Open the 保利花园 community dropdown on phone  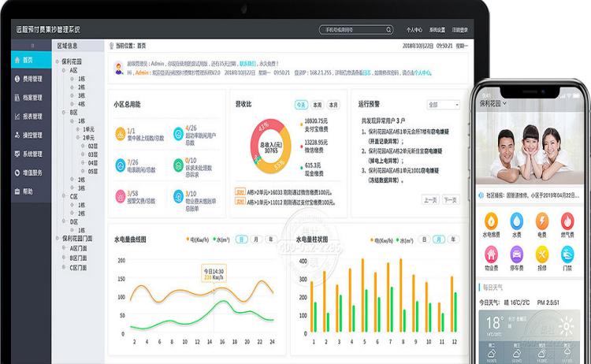coord(493,103)
